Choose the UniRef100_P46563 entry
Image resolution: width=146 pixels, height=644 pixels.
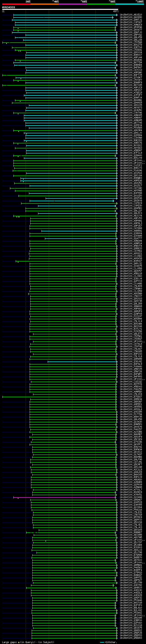[x=131, y=567]
